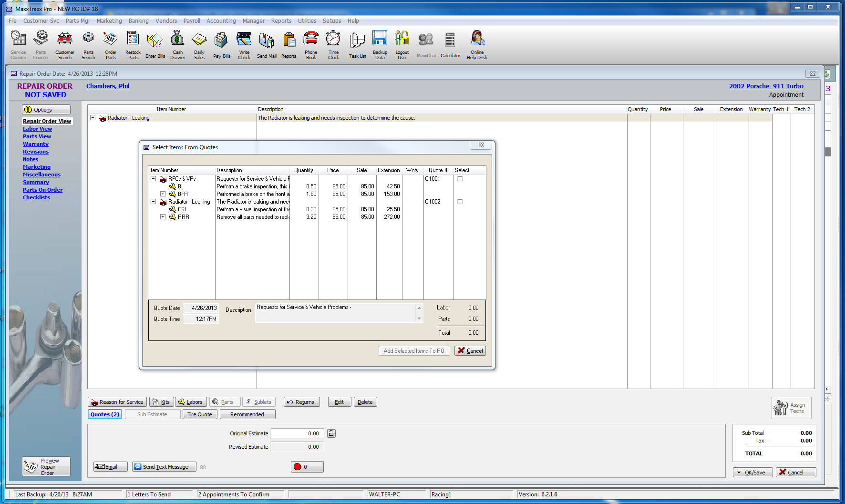Open customer link Chambers, Phil
This screenshot has height=504, width=845.
108,86
